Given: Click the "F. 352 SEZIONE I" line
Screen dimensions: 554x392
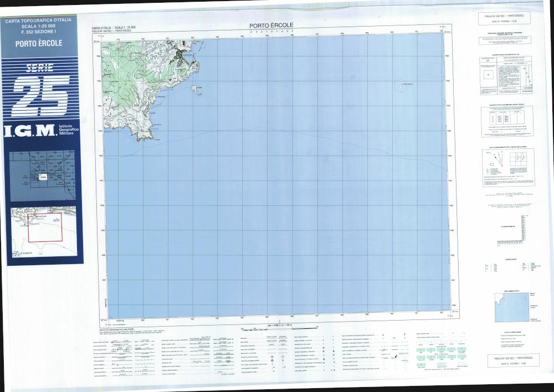Looking at the screenshot, I should click(x=38, y=32).
